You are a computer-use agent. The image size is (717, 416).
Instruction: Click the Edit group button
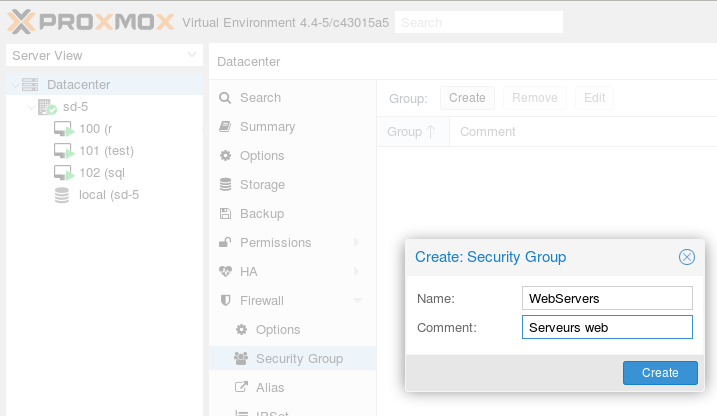(594, 98)
